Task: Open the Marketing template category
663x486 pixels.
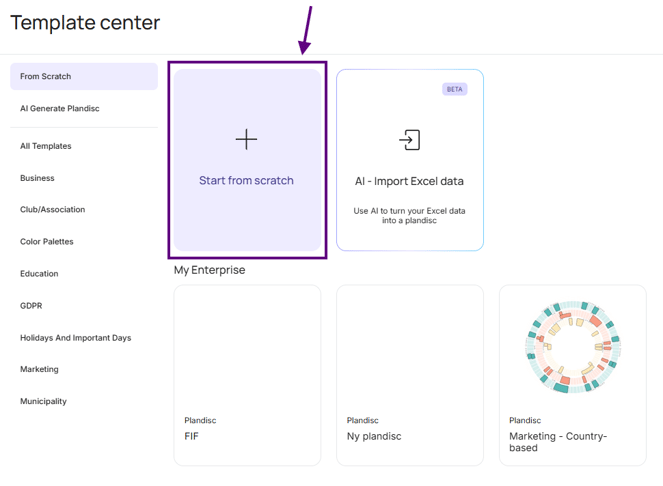Action: click(x=39, y=369)
